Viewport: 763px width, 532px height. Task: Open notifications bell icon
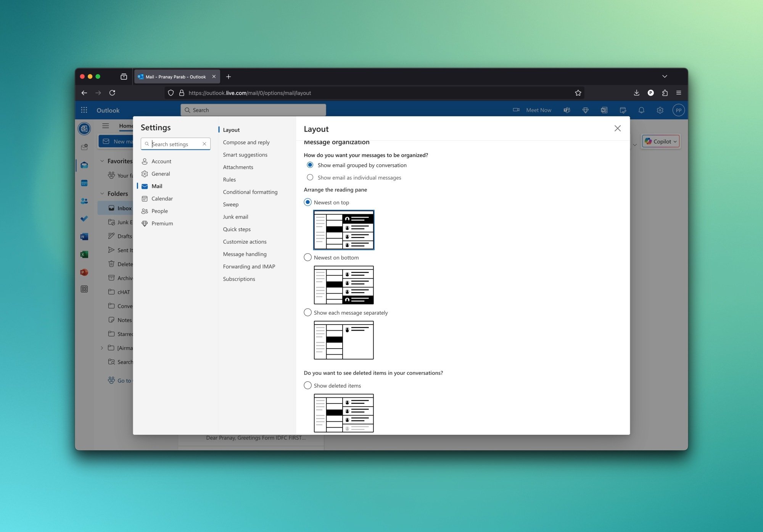(x=641, y=110)
